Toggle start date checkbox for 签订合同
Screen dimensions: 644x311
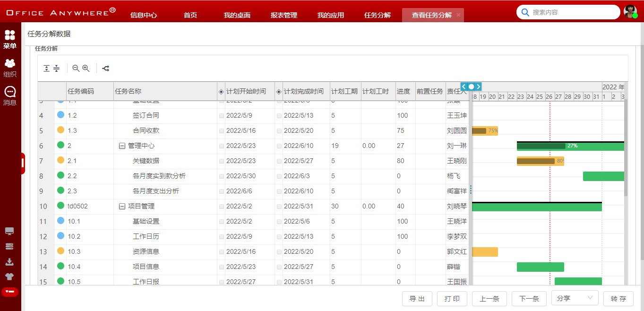pos(222,115)
